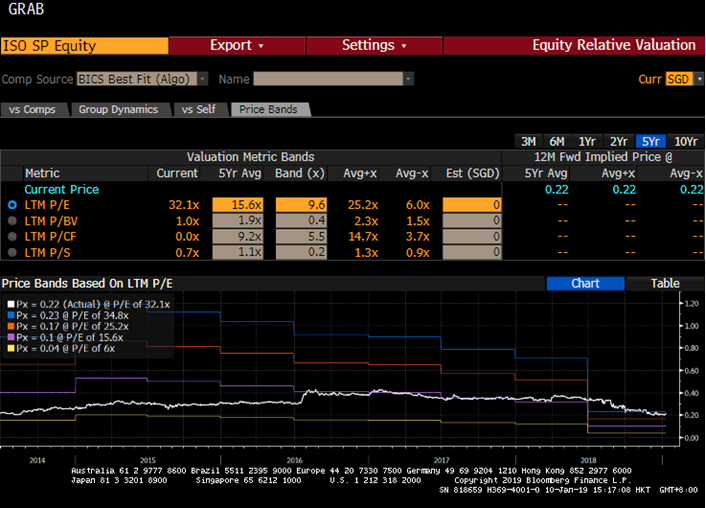The width and height of the screenshot is (706, 508).
Task: Click the ISO SP Equity ticker field
Action: click(x=85, y=45)
